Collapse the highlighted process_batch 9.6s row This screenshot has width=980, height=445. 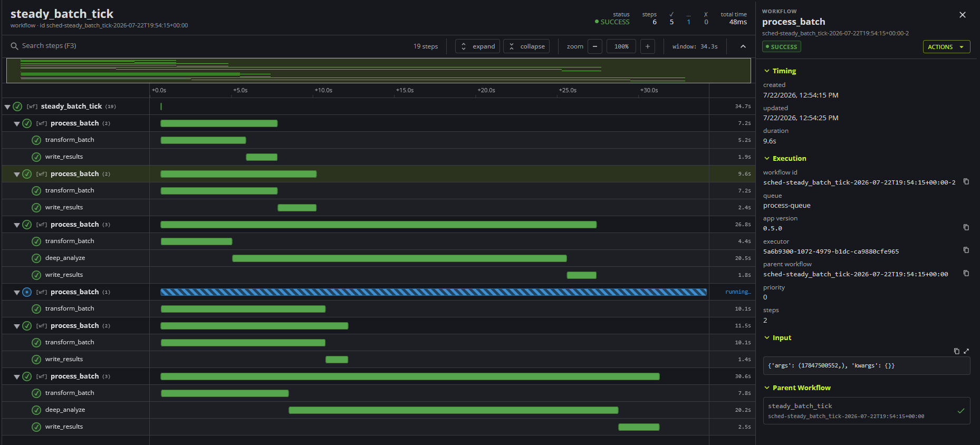click(x=17, y=174)
